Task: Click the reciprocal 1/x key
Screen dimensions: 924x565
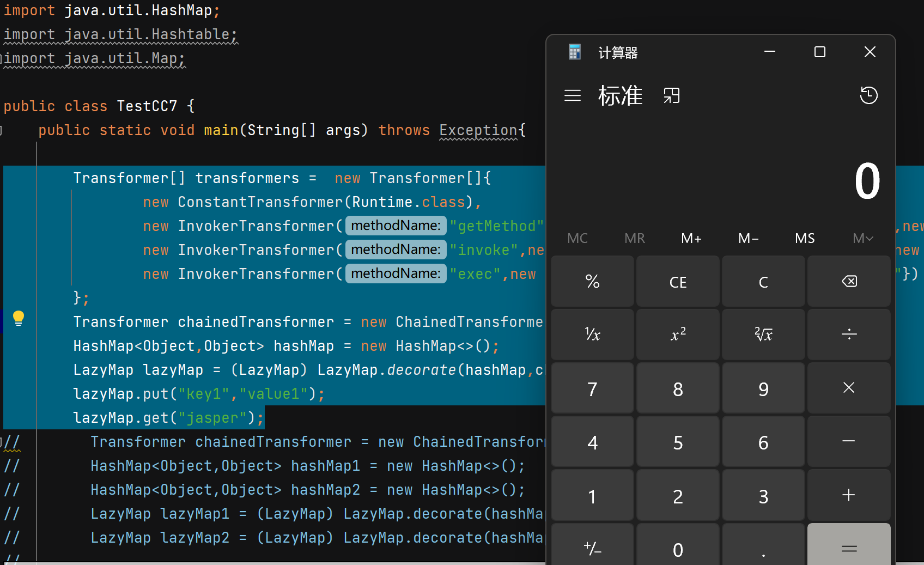Action: click(592, 335)
